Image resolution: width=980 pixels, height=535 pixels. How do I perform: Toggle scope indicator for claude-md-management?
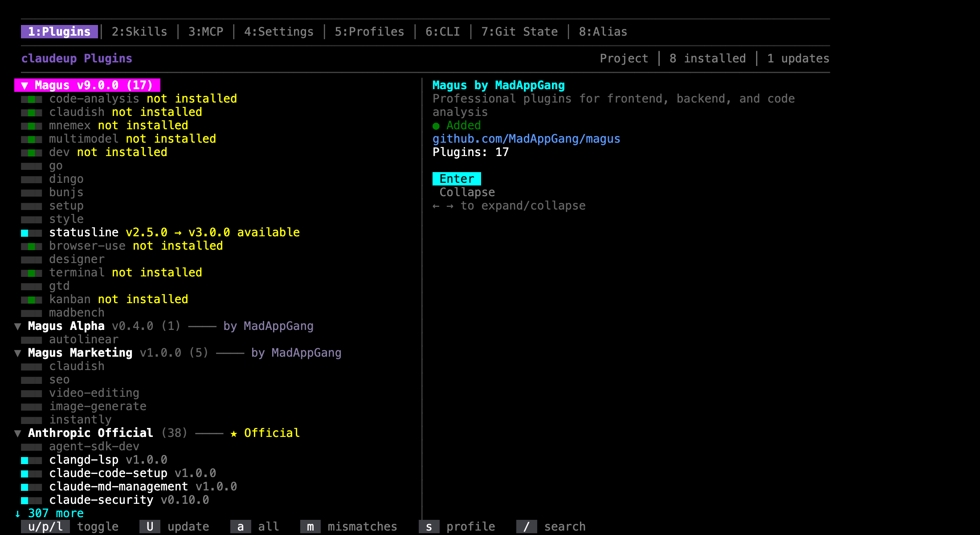coord(32,487)
